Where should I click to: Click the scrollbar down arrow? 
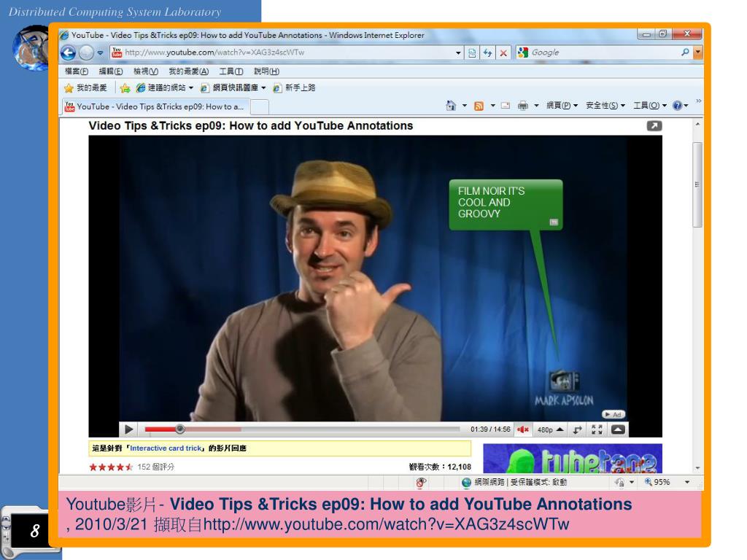click(697, 468)
